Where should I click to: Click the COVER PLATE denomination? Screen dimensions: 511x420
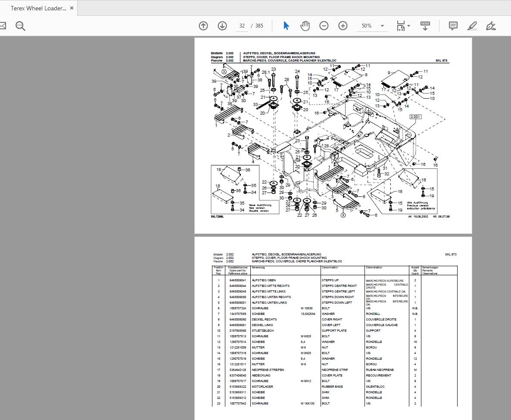pos(332,375)
